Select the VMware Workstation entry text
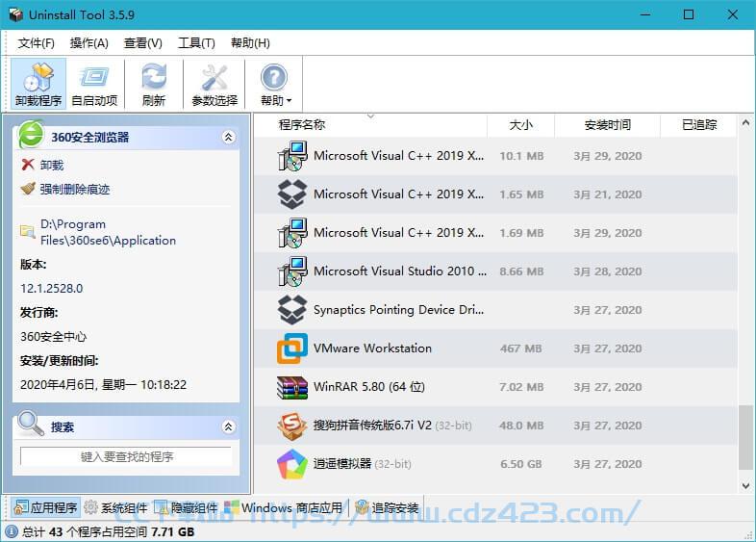 (372, 348)
